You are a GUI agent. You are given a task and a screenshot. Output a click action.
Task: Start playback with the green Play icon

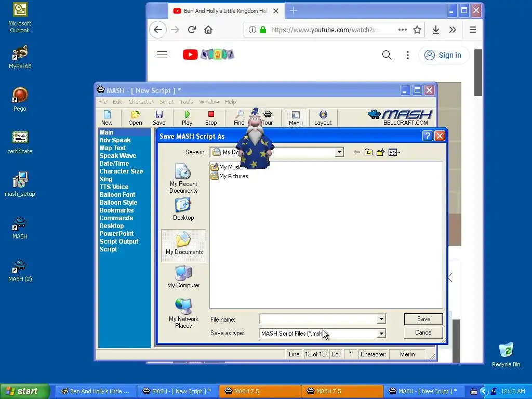click(187, 118)
